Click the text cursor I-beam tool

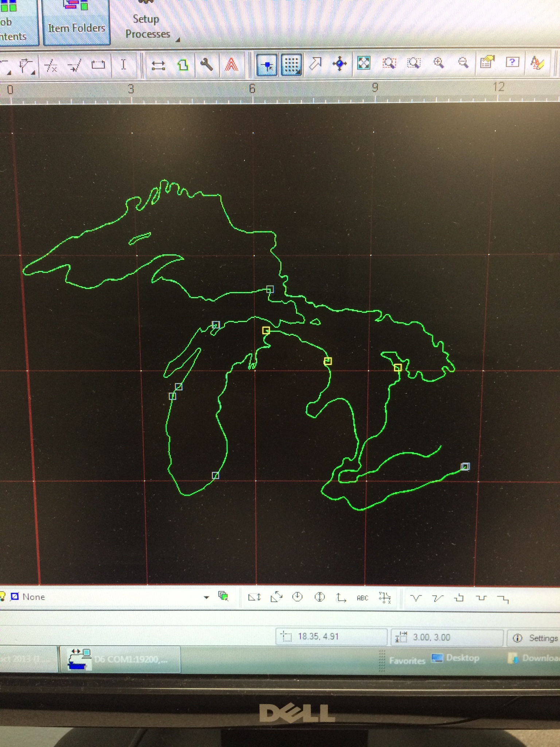coord(124,65)
